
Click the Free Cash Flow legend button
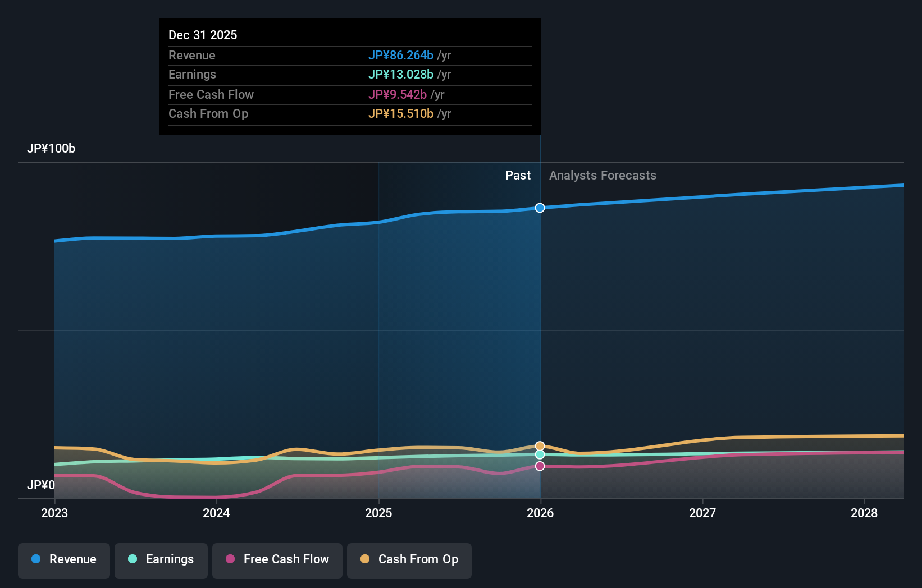[277, 559]
